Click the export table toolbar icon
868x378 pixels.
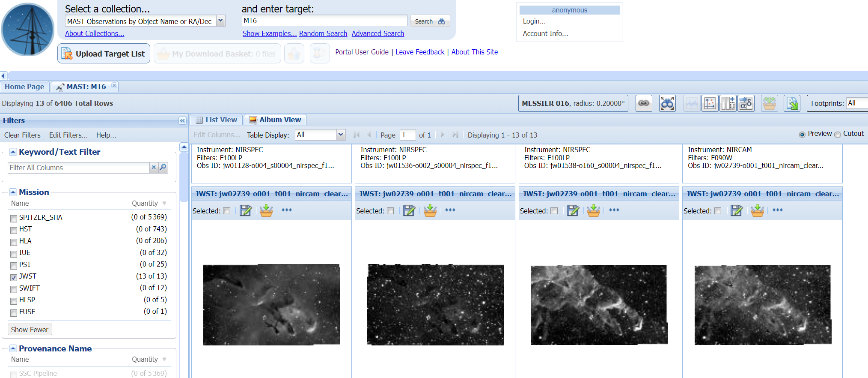coord(792,103)
